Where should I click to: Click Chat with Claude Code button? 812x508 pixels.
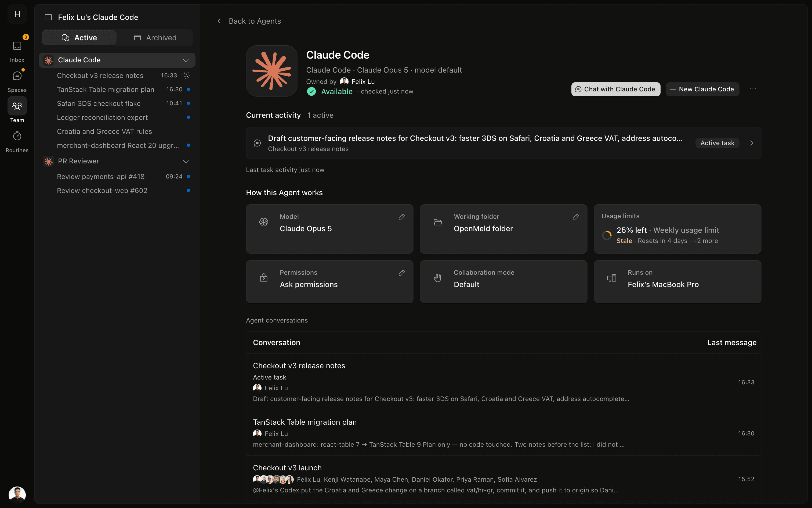point(616,89)
